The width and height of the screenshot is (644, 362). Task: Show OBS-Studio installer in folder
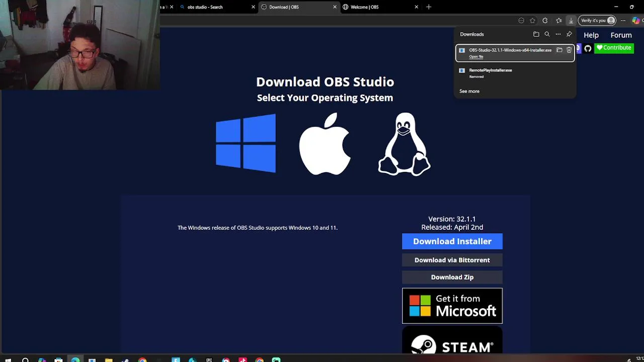point(559,50)
